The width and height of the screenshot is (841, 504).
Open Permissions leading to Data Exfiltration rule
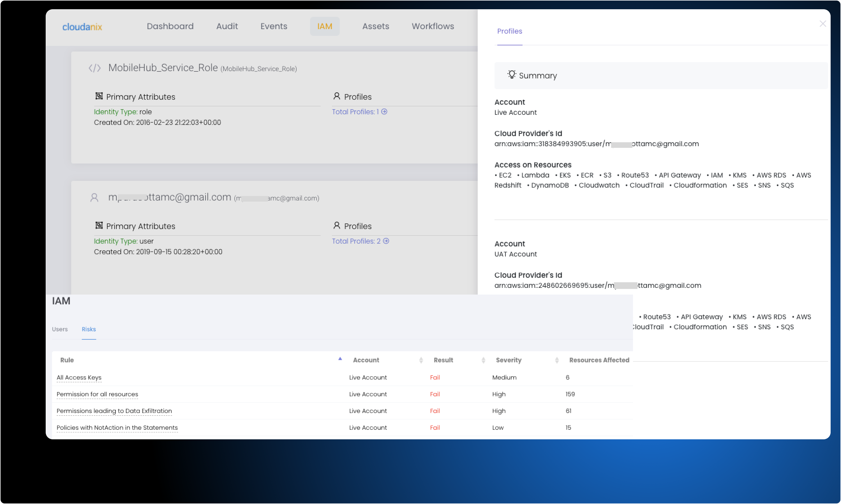coord(114,411)
